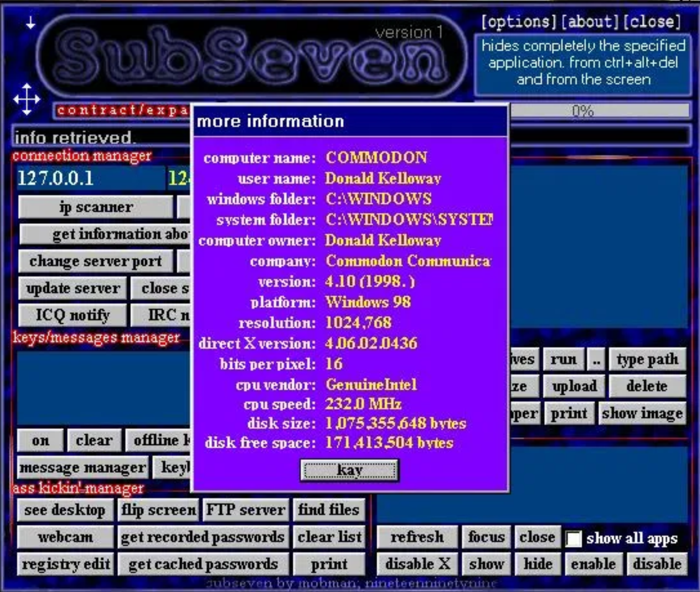
Task: Click clear in keys/messages manager
Action: (x=94, y=440)
